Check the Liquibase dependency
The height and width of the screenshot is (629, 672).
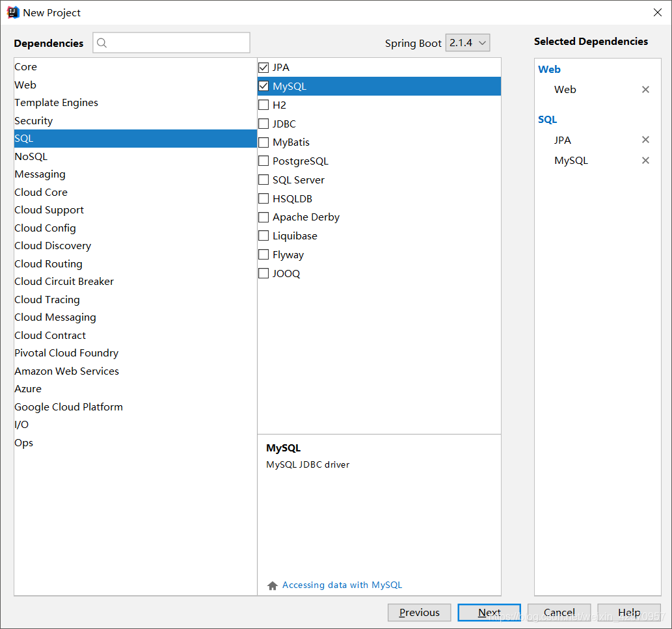[263, 236]
